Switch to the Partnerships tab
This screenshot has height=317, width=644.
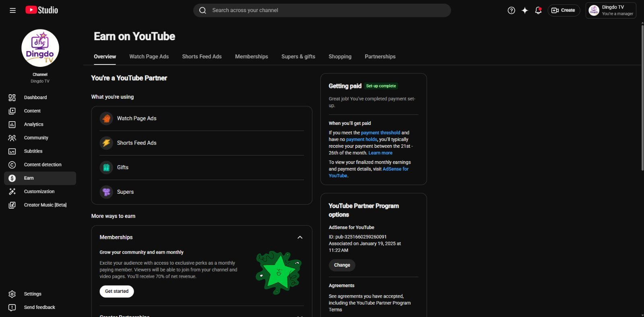pos(380,57)
